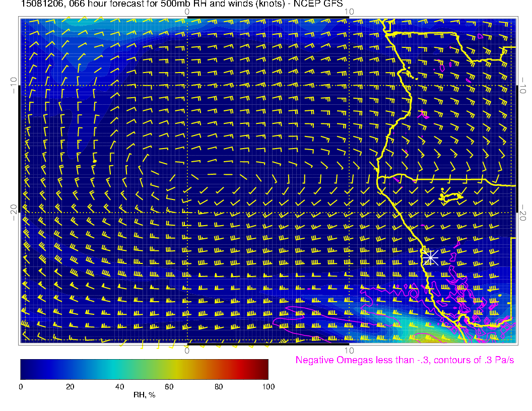Viewport: 532px width, 411px height.
Task: Click the white asterisk location marker
Action: click(429, 257)
